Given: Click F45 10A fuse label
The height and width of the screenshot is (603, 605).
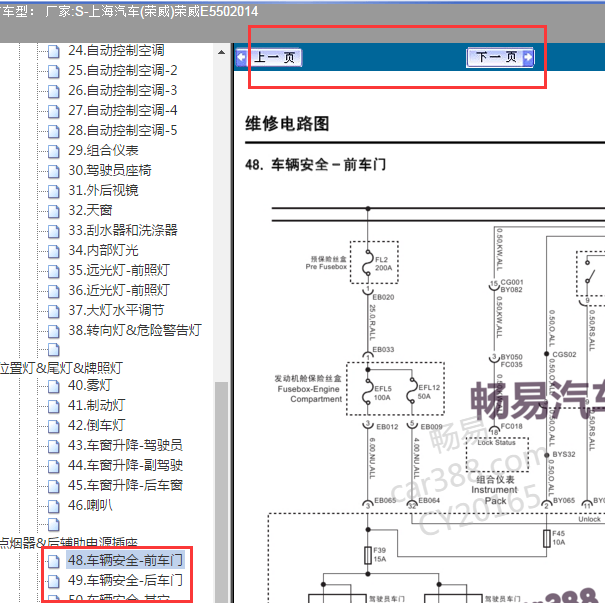Looking at the screenshot, I should click(558, 538).
